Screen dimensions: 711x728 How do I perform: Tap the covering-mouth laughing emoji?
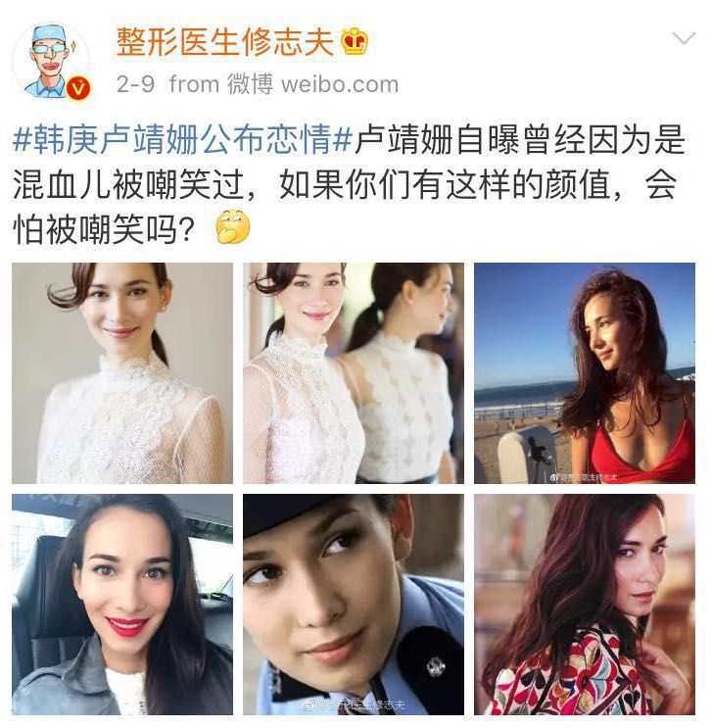click(x=233, y=227)
